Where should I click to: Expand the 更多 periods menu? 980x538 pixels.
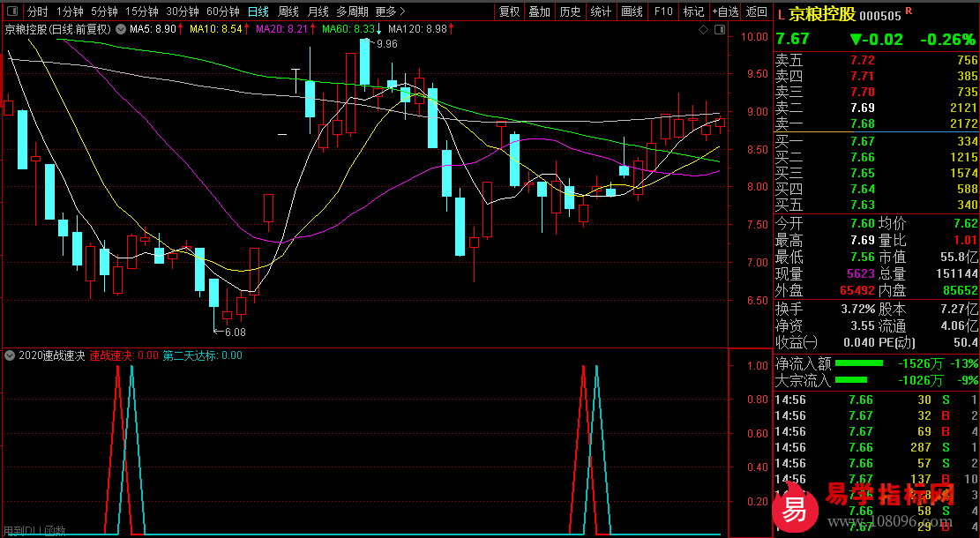(390, 12)
